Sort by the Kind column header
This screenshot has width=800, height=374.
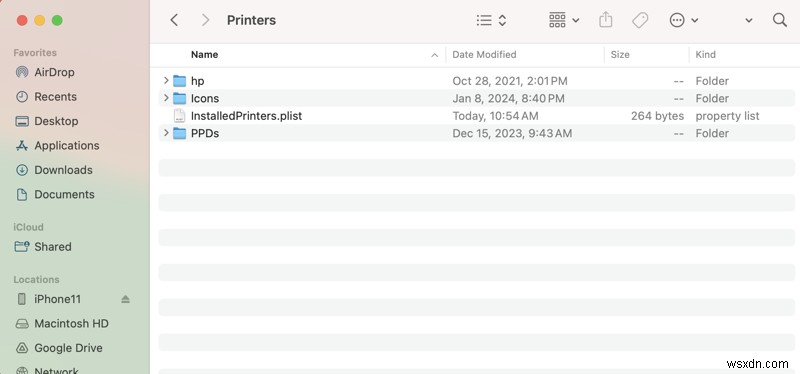tap(705, 55)
